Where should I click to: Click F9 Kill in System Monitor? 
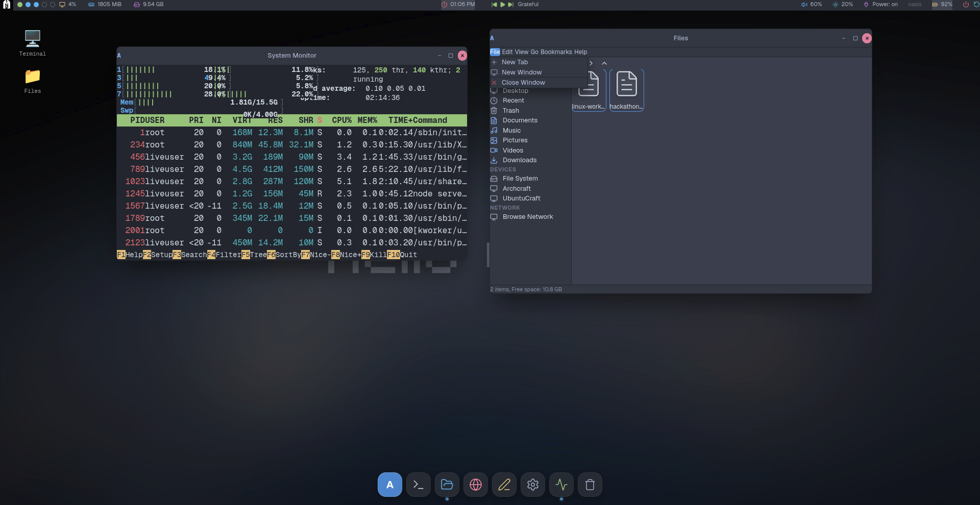point(374,255)
